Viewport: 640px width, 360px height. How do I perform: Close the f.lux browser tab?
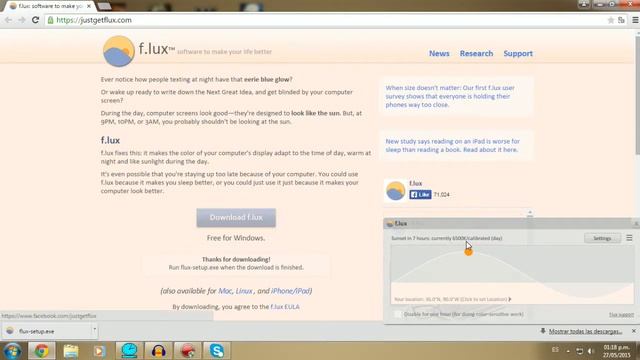pyautogui.click(x=89, y=6)
